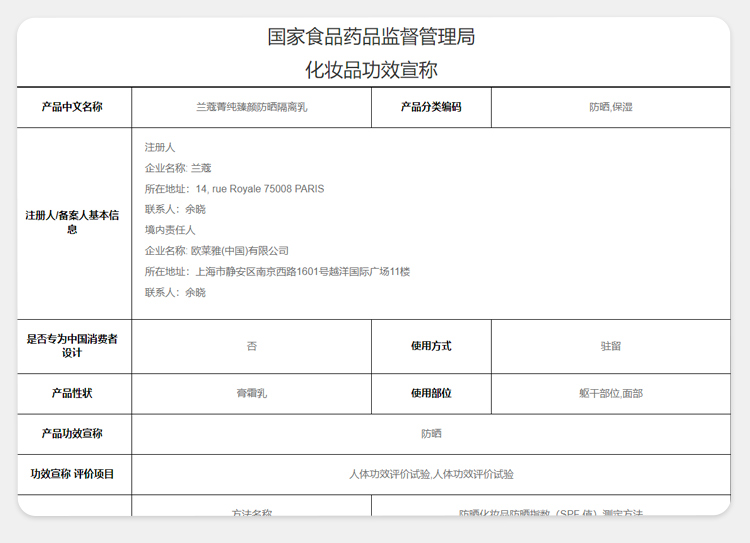
Task: Select the 驻留 usage value
Action: (x=610, y=346)
